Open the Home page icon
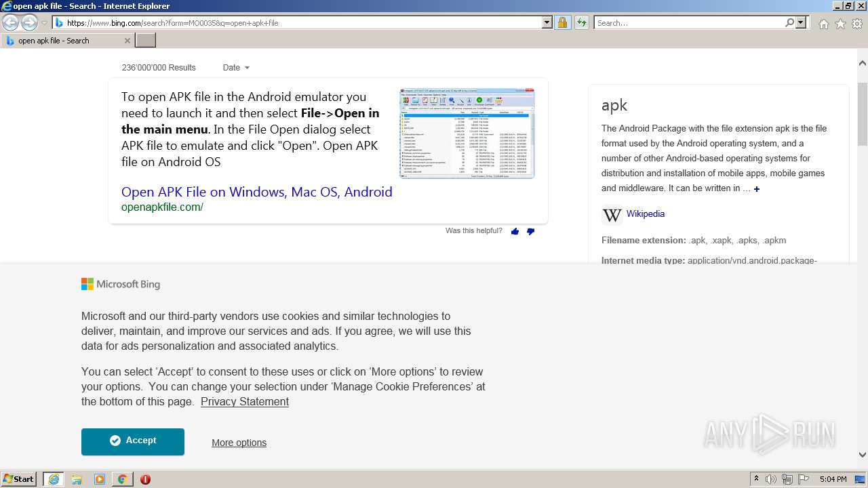The width and height of the screenshot is (868, 488). click(x=823, y=24)
